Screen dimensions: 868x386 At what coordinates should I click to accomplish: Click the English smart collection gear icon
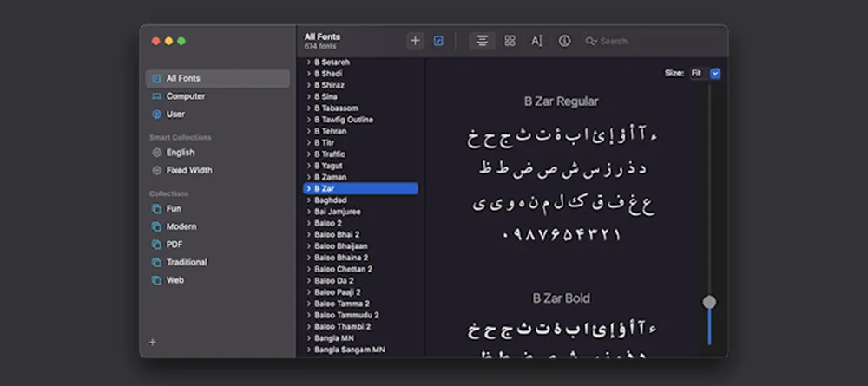point(156,153)
